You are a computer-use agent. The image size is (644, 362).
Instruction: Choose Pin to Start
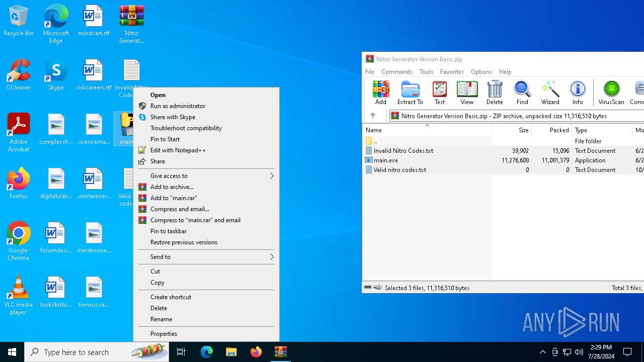(206, 139)
